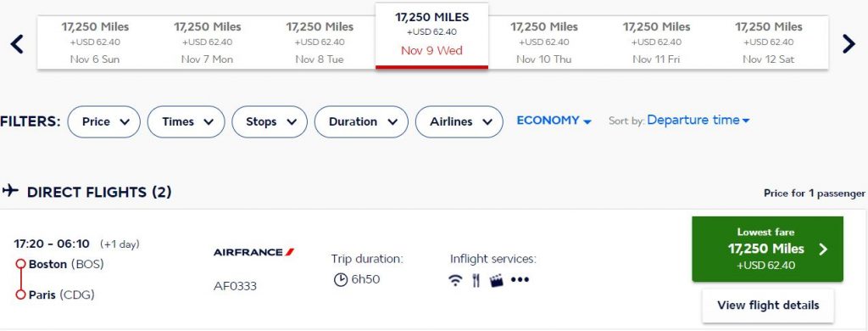Open the Price filter dropdown
Screen dimensions: 868x331
click(x=104, y=122)
